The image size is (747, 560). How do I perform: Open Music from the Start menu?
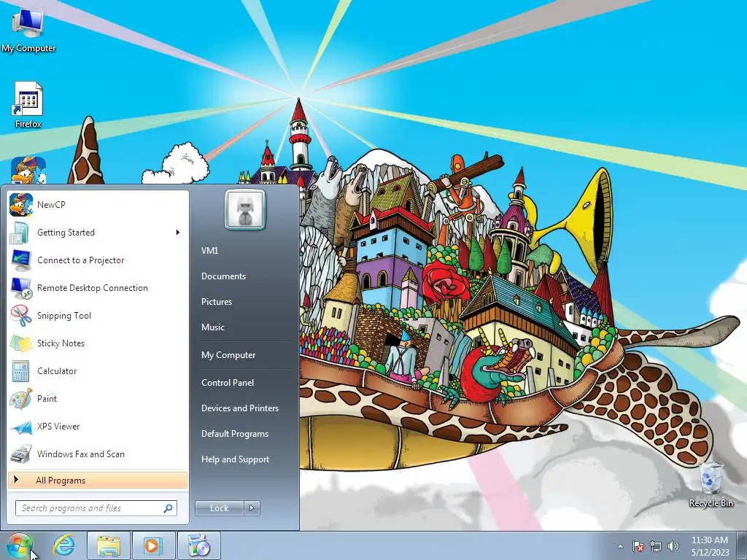click(x=213, y=327)
